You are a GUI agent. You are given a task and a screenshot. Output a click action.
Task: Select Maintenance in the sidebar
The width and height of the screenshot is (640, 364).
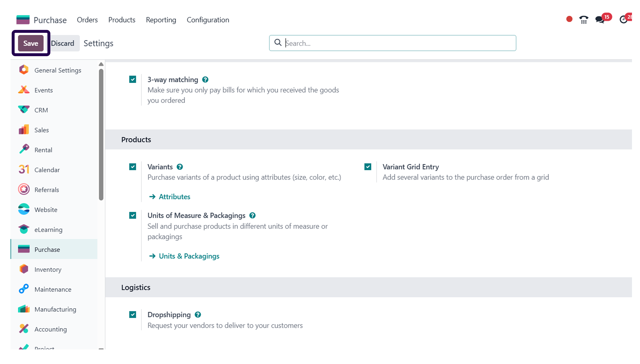pyautogui.click(x=54, y=289)
